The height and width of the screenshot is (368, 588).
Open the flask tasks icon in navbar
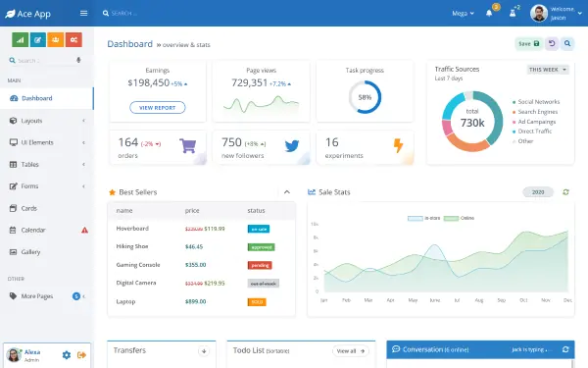[x=513, y=13]
